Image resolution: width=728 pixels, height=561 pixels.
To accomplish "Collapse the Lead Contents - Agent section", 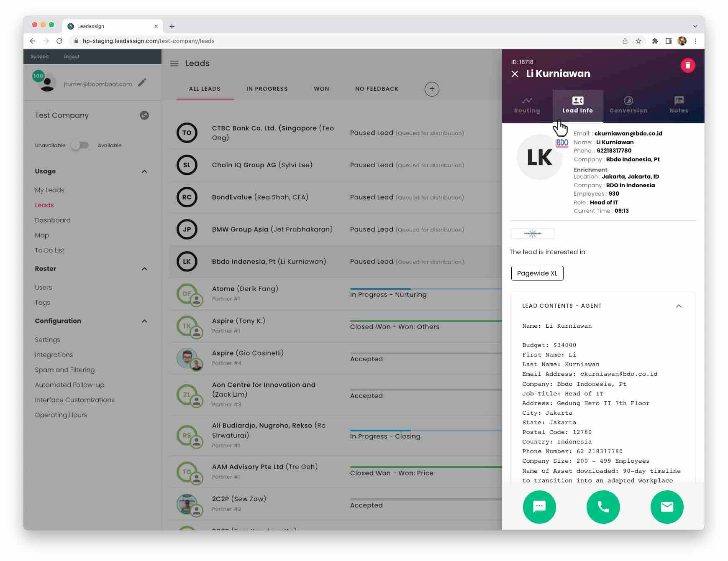I will 679,306.
